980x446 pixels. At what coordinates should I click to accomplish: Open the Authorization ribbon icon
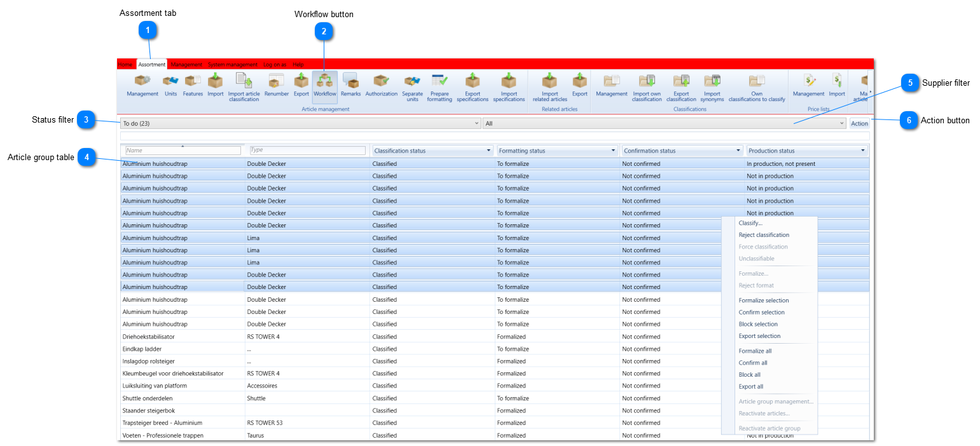pyautogui.click(x=382, y=86)
